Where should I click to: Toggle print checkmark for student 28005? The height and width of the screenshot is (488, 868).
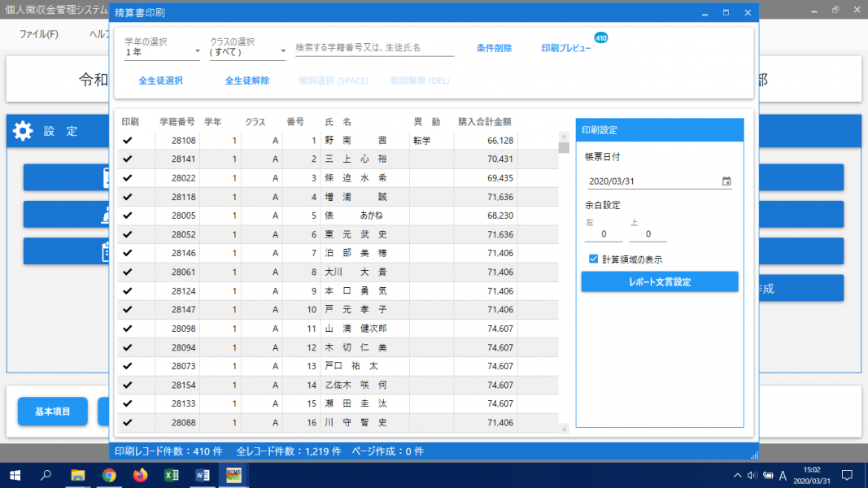[x=128, y=216]
